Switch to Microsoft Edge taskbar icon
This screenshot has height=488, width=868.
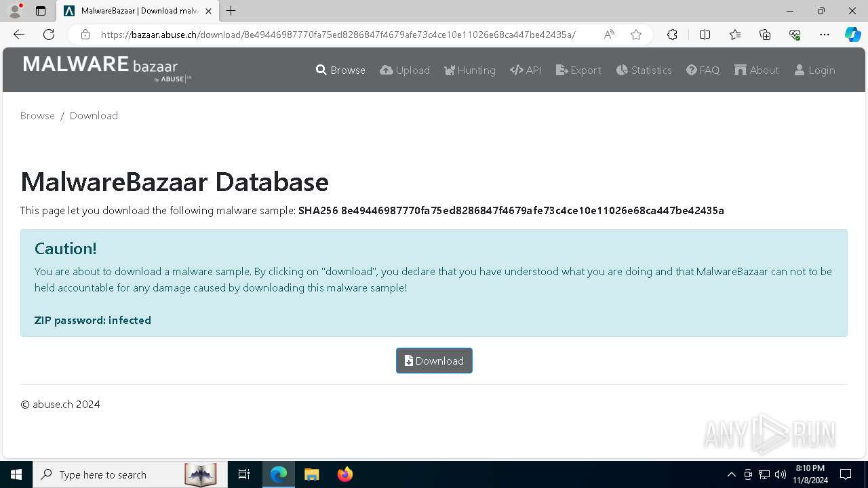[x=279, y=474]
